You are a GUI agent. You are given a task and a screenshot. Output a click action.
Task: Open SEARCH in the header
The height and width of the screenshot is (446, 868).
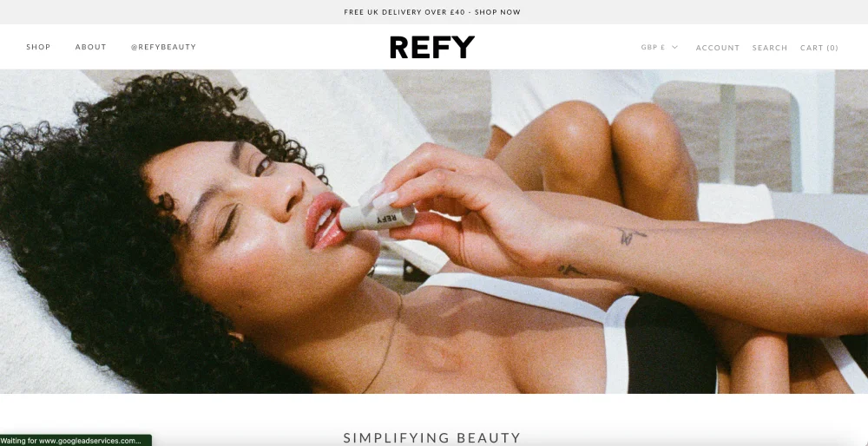[769, 48]
